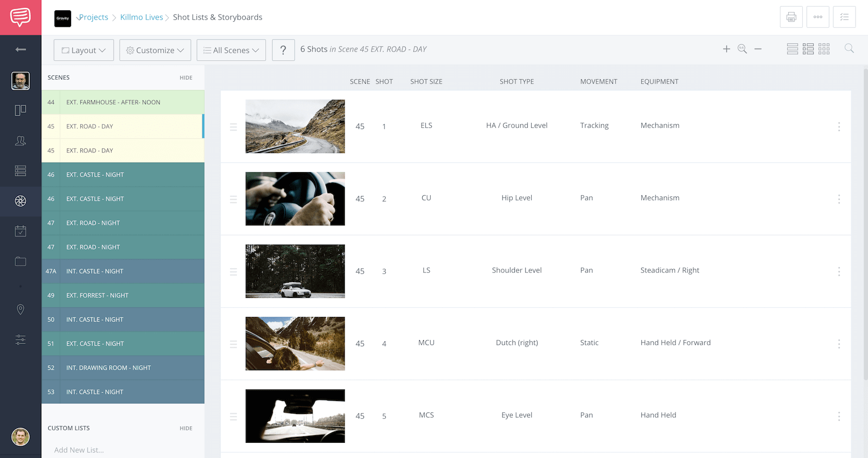Click the Gravity project logo
Screen dimensions: 868x458
click(x=63, y=18)
